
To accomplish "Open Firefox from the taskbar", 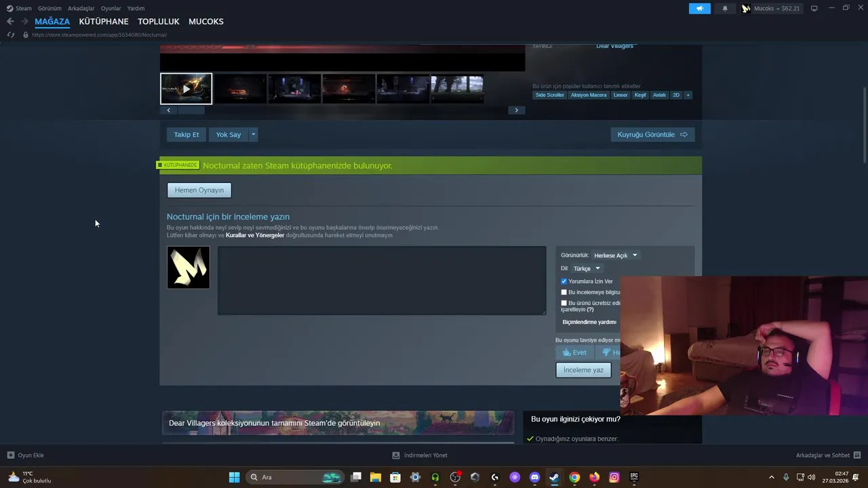I will 594,477.
